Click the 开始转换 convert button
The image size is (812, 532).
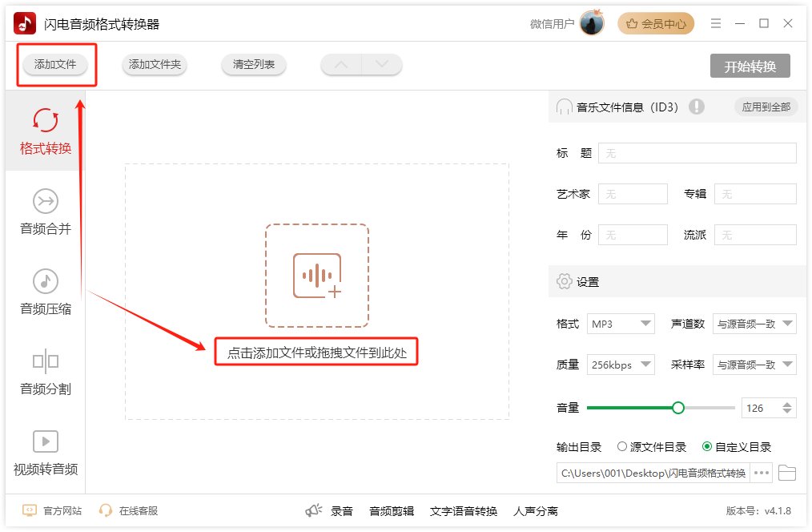click(x=751, y=67)
